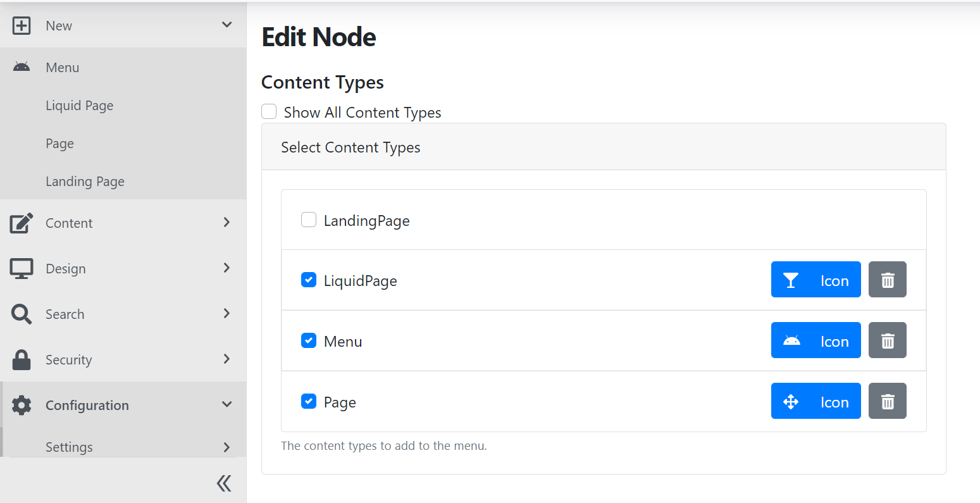Uncheck the Page content type checkbox

pyautogui.click(x=309, y=401)
